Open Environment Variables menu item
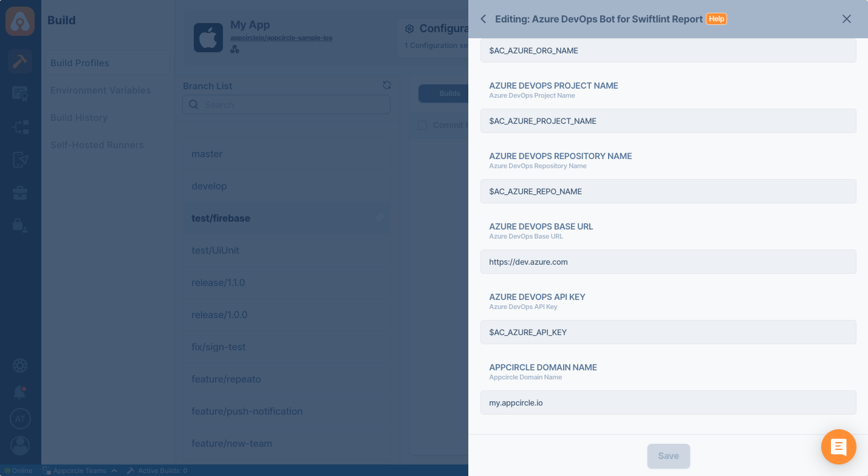This screenshot has width=868, height=476. (x=100, y=90)
